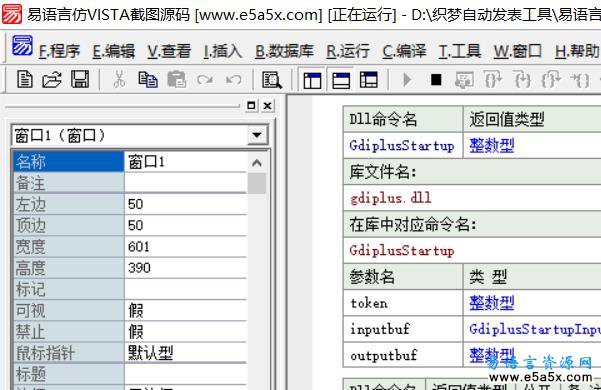This screenshot has width=601, height=390.
Task: Close the properties panel with X button
Action: click(268, 105)
